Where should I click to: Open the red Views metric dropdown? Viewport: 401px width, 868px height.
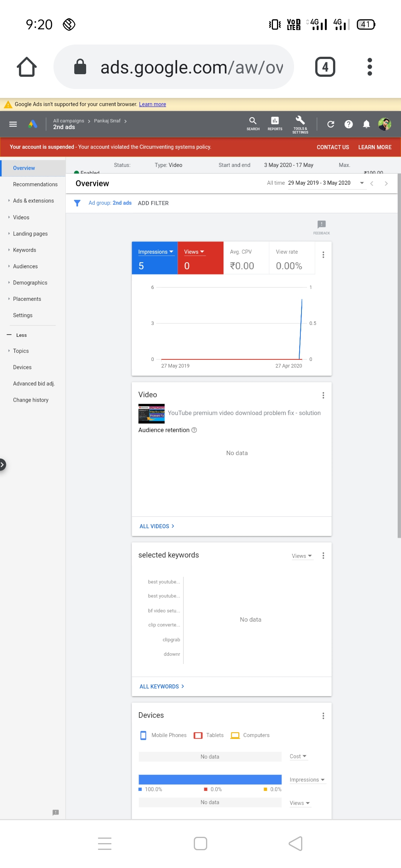pyautogui.click(x=194, y=252)
